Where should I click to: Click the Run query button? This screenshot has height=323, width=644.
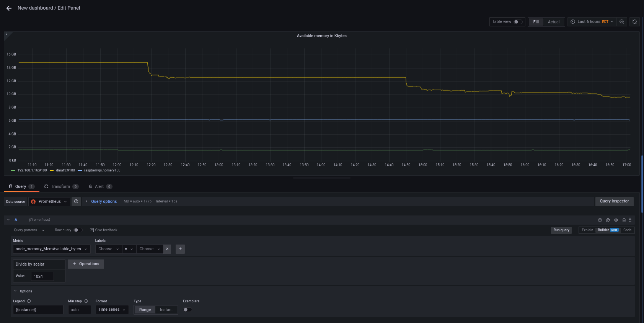561,230
